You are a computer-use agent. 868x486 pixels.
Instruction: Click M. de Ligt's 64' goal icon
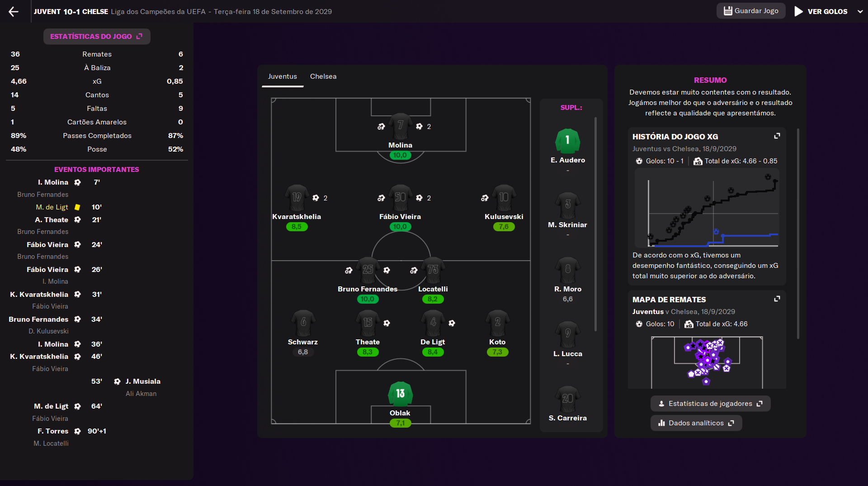(x=77, y=406)
